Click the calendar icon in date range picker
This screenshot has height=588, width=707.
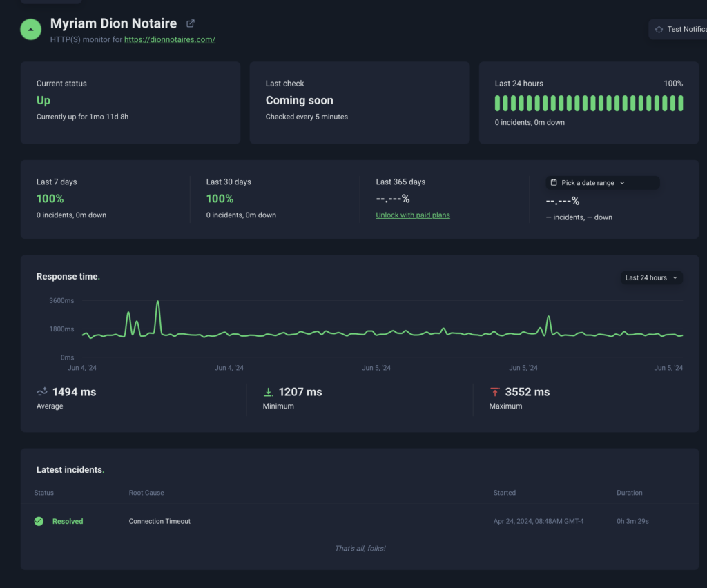pyautogui.click(x=554, y=183)
